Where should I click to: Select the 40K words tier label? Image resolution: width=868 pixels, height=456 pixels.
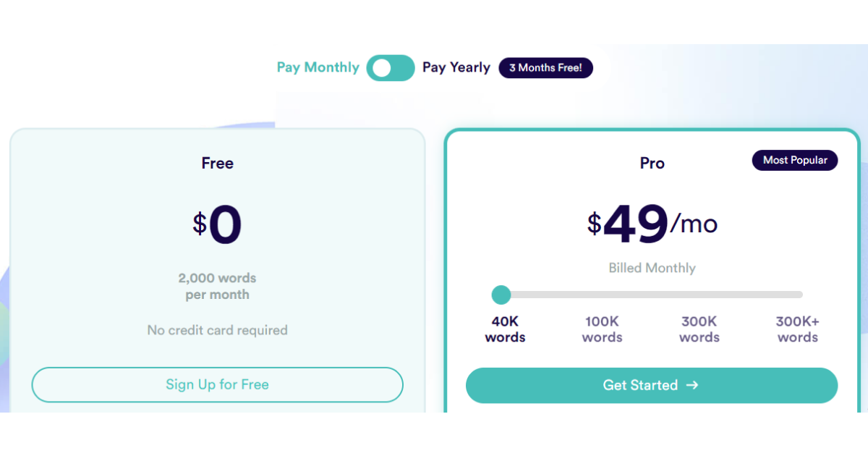pyautogui.click(x=505, y=329)
